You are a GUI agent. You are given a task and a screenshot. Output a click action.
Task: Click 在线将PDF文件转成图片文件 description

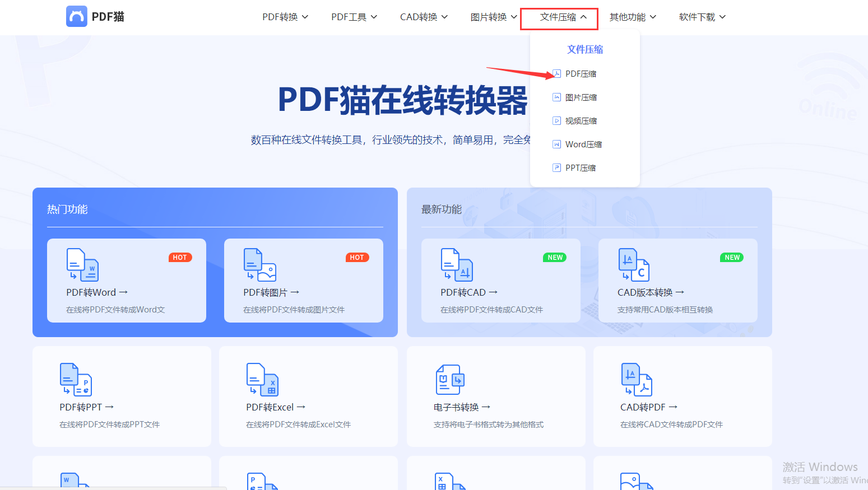pos(294,310)
